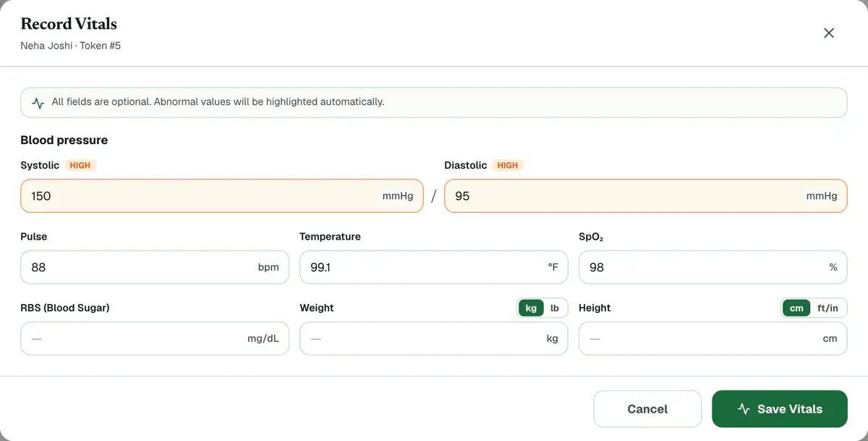Click the Pulse label
868x441 pixels.
pyautogui.click(x=34, y=236)
